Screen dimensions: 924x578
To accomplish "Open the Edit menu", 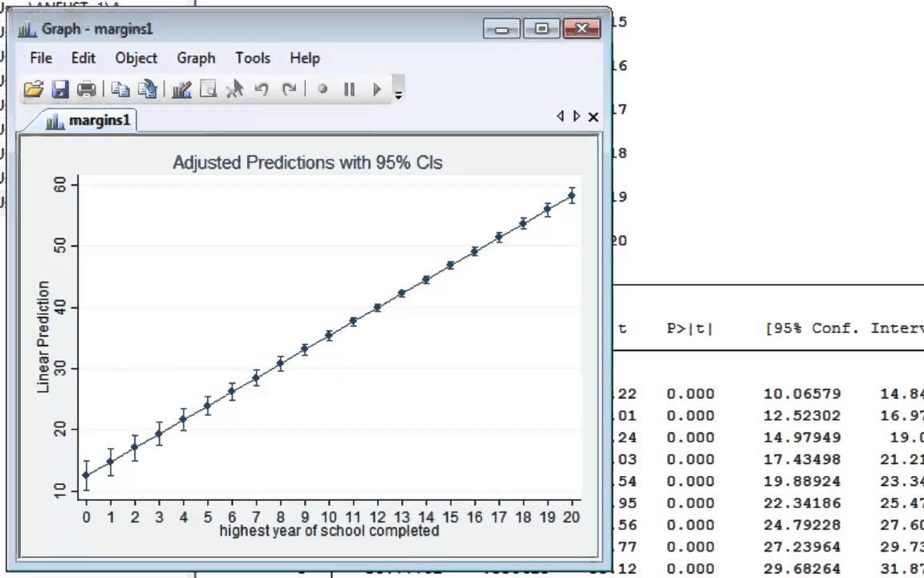I will [x=83, y=58].
